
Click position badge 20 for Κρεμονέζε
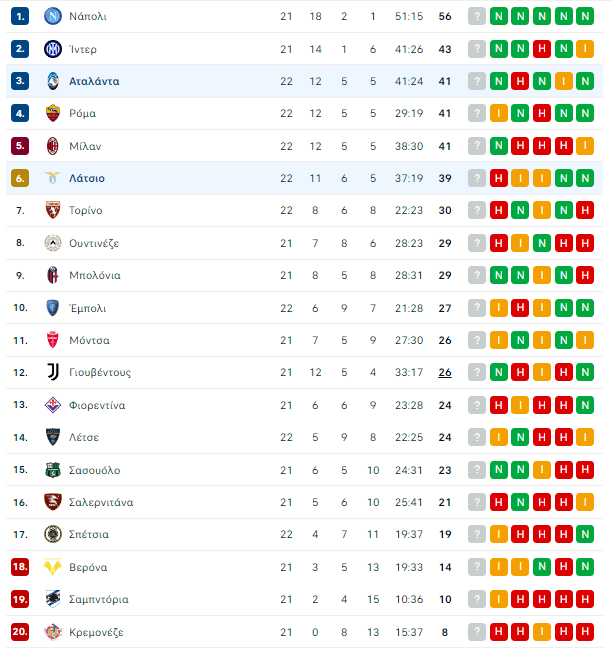[20, 632]
